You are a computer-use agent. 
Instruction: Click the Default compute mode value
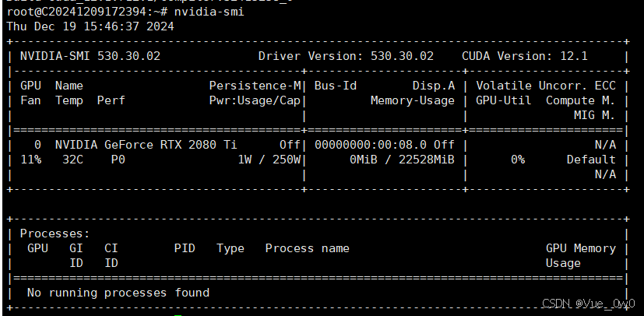click(x=591, y=160)
